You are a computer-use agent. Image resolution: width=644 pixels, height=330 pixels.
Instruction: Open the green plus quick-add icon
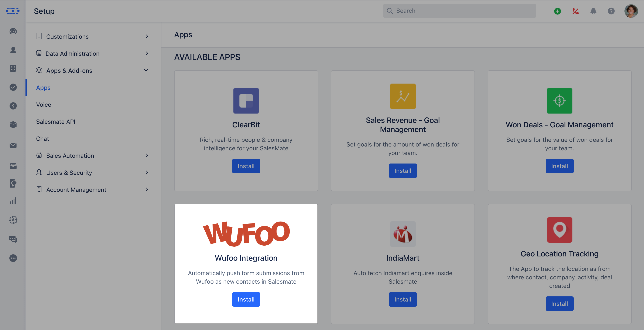[x=557, y=11]
